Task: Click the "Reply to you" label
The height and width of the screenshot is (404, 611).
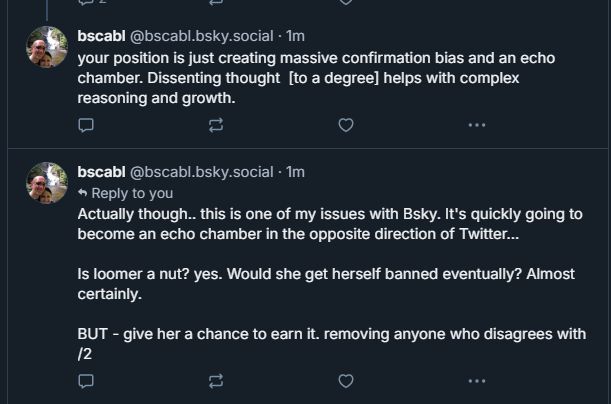Action: click(131, 193)
